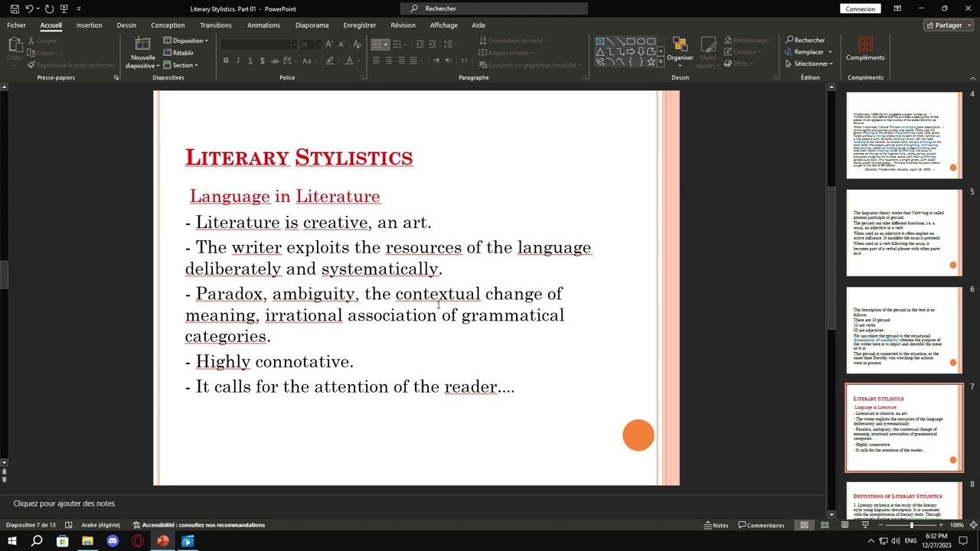Click the Arabe (Algérie) language indicator

tap(100, 525)
